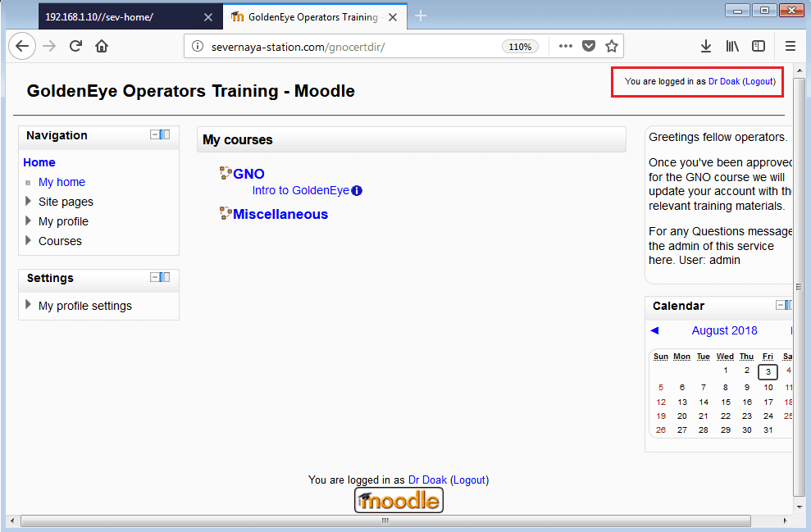Click the Moodle logo at page bottom

pos(399,500)
